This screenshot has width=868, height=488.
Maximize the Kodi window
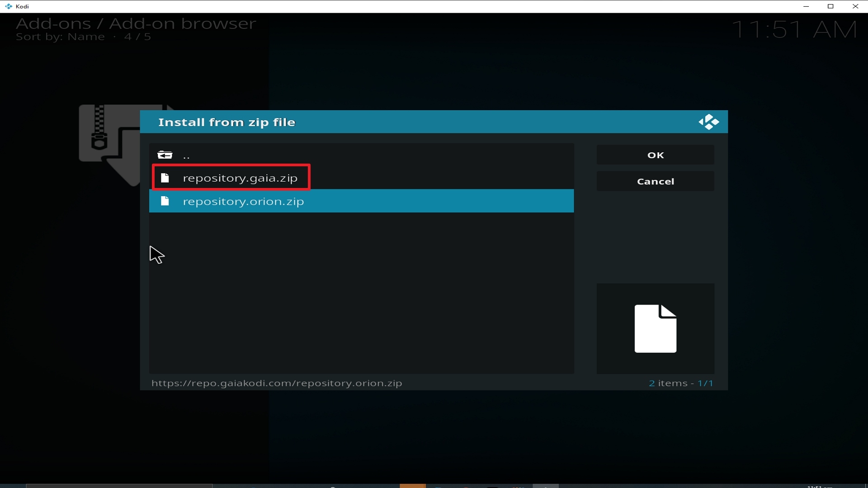(x=830, y=6)
